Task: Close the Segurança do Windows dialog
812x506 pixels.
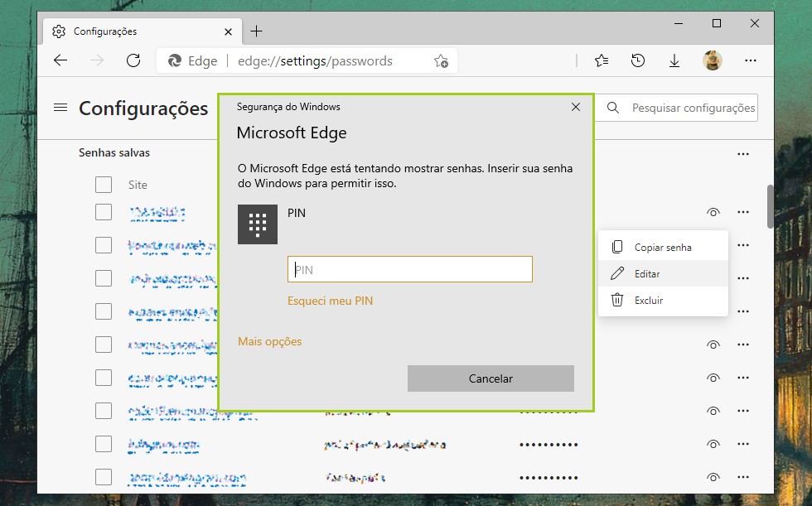Action: point(575,107)
